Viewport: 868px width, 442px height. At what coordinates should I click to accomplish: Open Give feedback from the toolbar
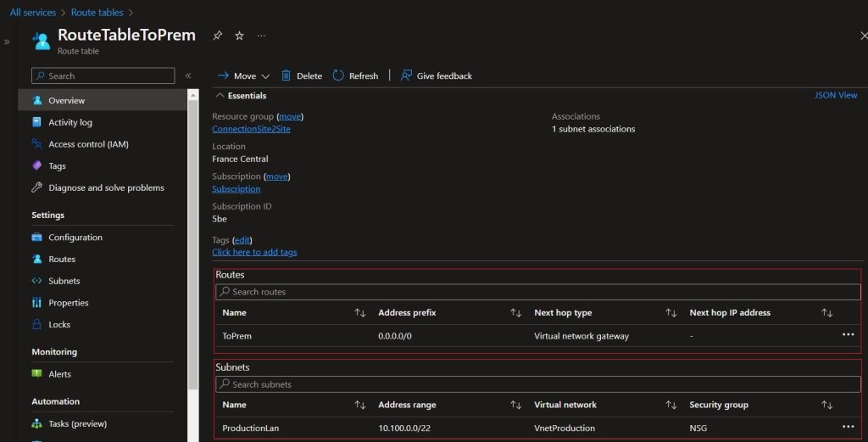point(436,76)
